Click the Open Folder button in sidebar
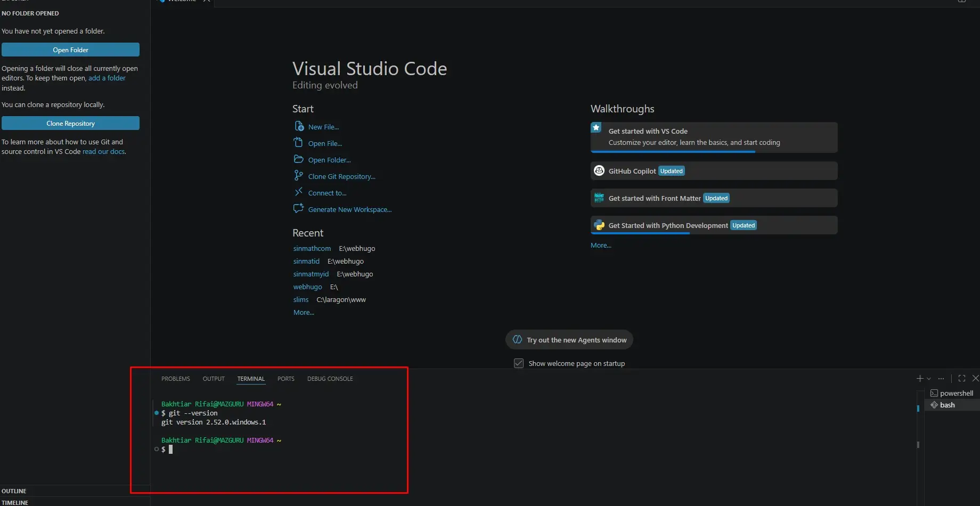This screenshot has height=506, width=980. click(x=70, y=50)
